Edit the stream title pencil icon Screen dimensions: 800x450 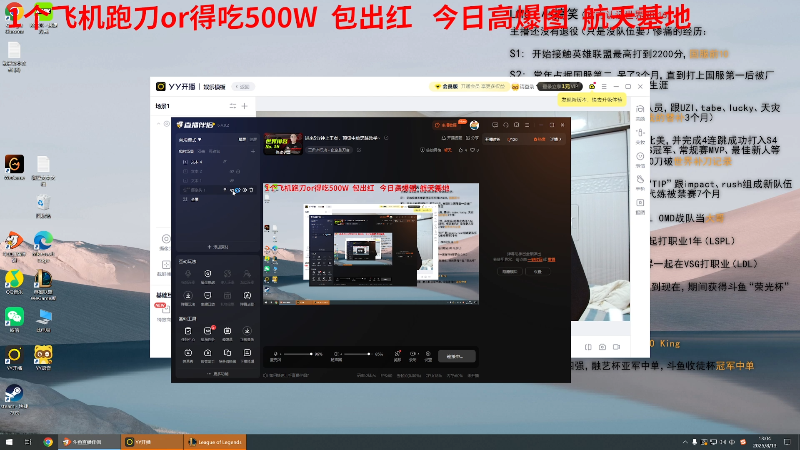pyautogui.click(x=386, y=138)
